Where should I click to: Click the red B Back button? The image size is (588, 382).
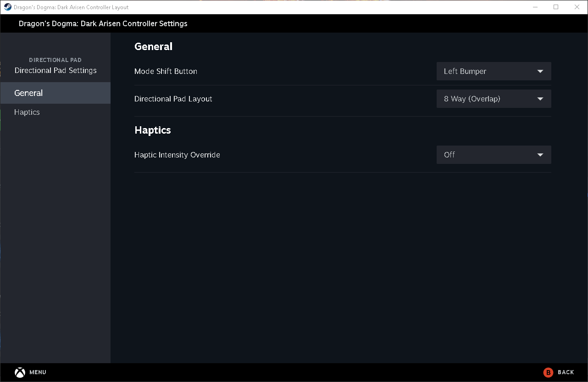[x=548, y=372]
